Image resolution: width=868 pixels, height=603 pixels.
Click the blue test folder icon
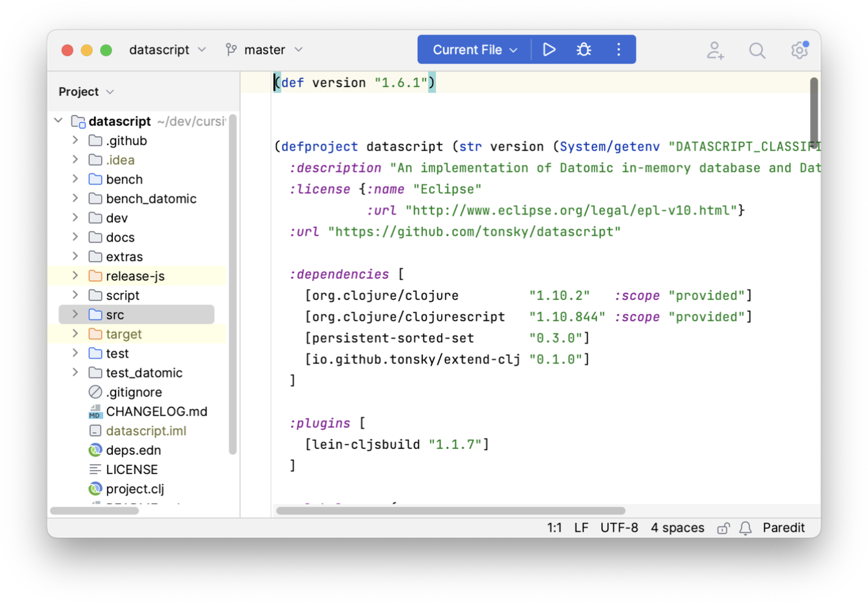95,353
